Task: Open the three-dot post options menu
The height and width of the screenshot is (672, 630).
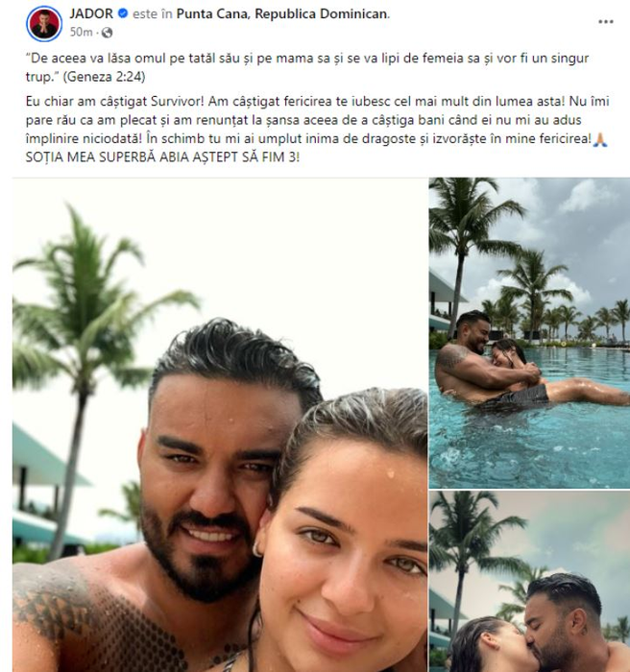Action: pos(605,22)
